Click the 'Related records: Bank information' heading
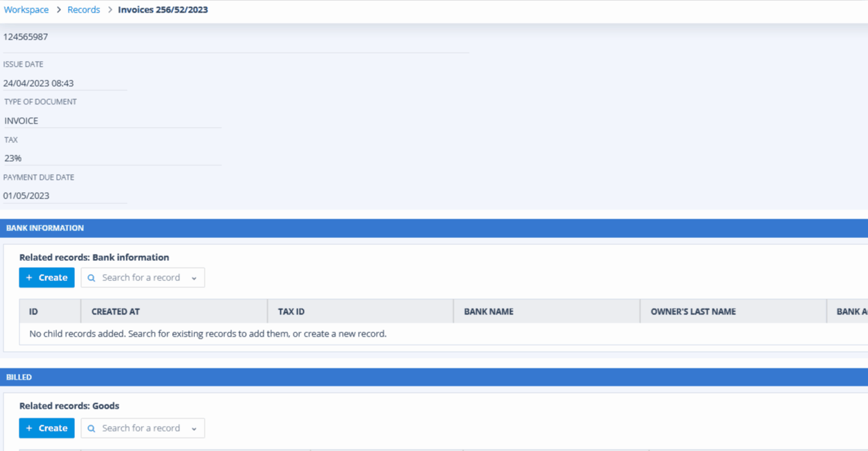The height and width of the screenshot is (451, 868). click(x=94, y=257)
